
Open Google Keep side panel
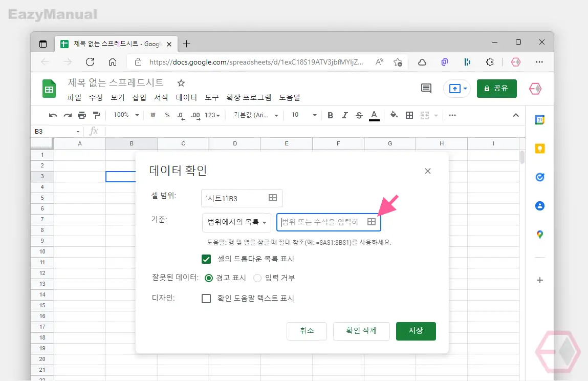coord(539,149)
